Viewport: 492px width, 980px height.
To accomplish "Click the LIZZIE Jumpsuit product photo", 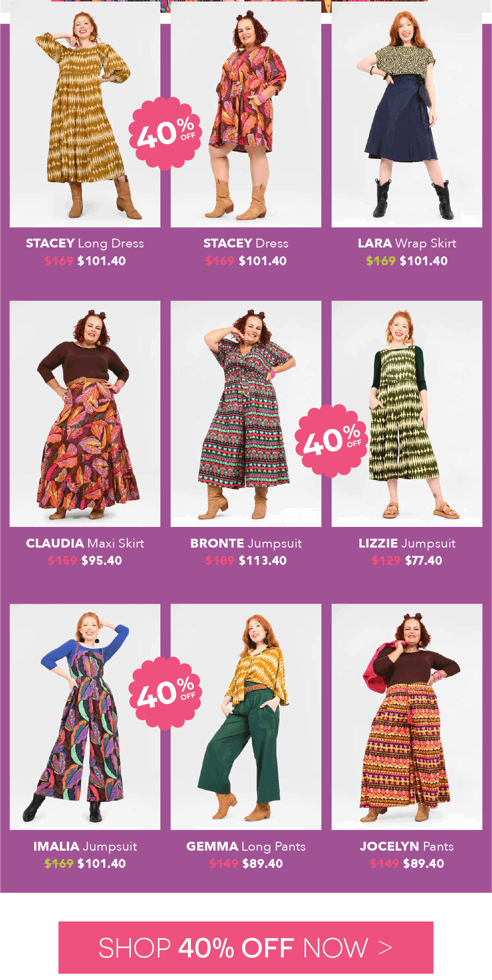I will click(x=407, y=414).
